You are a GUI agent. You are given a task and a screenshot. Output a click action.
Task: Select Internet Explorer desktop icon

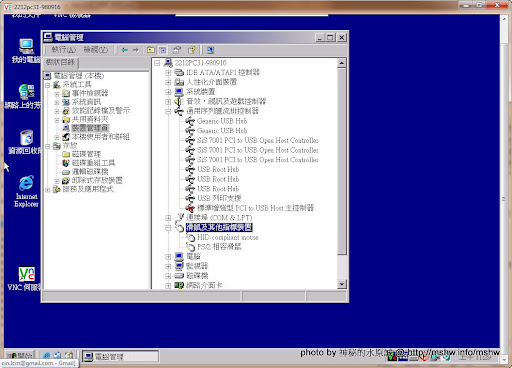(x=26, y=191)
